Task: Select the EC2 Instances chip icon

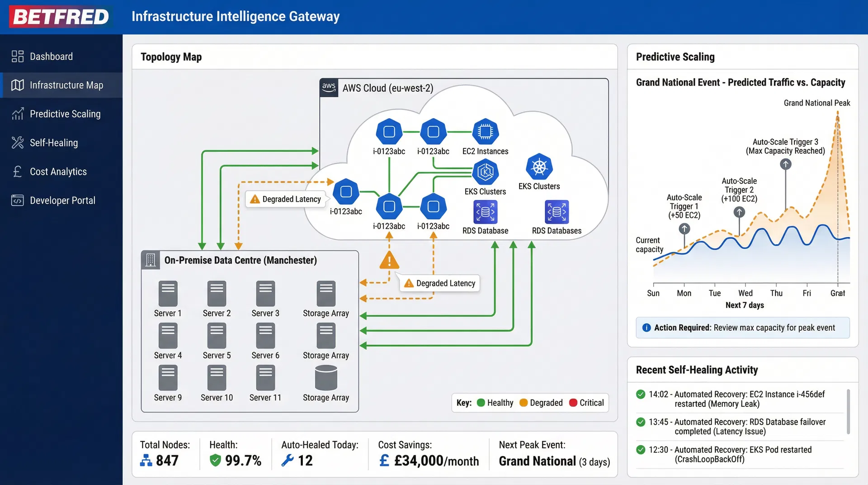Action: pos(485,132)
